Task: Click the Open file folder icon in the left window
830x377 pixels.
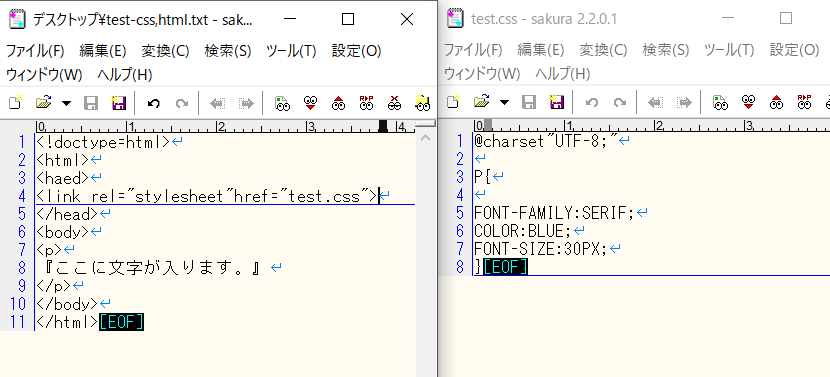Action: tap(43, 103)
